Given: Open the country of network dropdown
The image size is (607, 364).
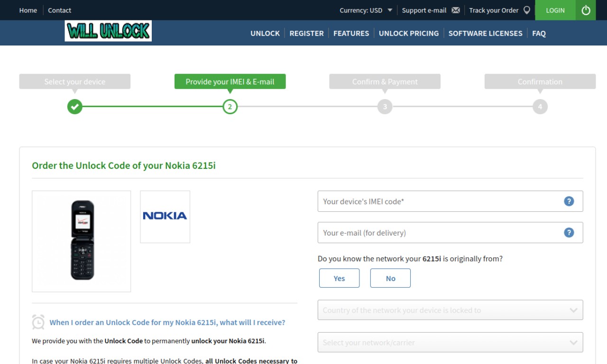Looking at the screenshot, I should click(x=450, y=310).
